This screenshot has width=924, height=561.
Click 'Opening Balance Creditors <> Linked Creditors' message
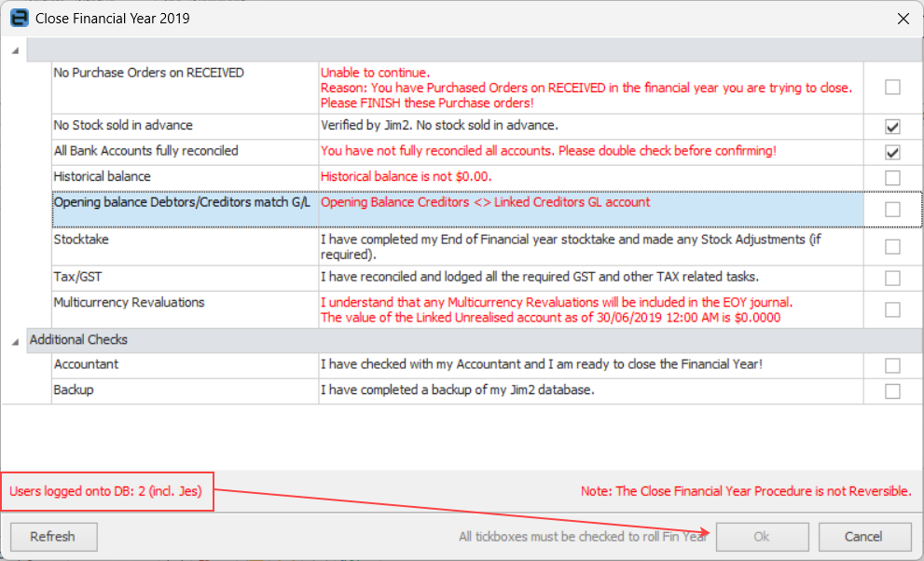[x=486, y=202]
